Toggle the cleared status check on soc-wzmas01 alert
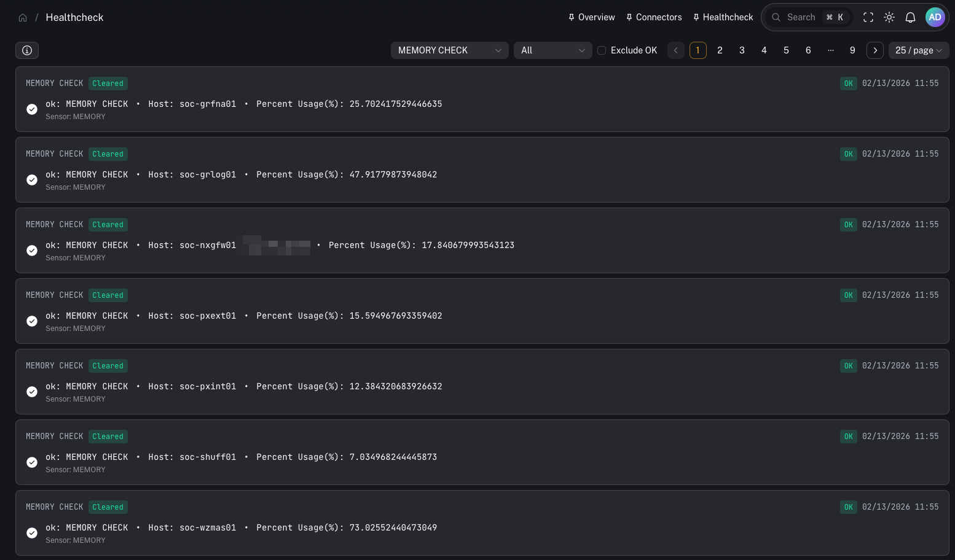 pos(32,532)
